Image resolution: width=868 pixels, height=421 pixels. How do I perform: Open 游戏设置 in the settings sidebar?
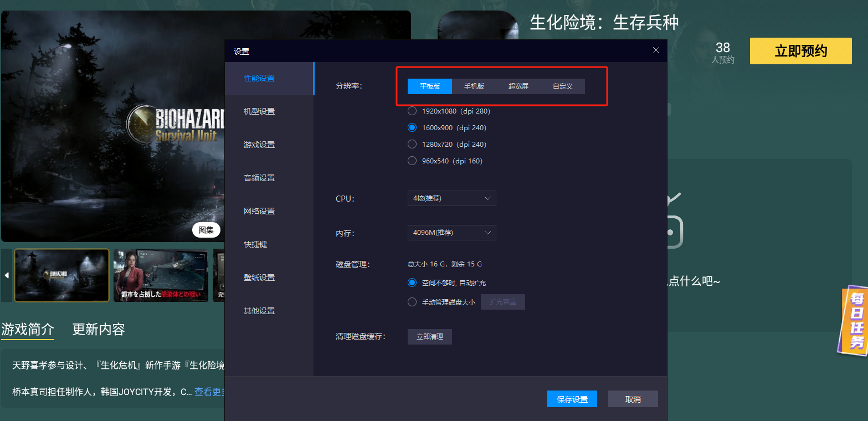click(x=269, y=145)
